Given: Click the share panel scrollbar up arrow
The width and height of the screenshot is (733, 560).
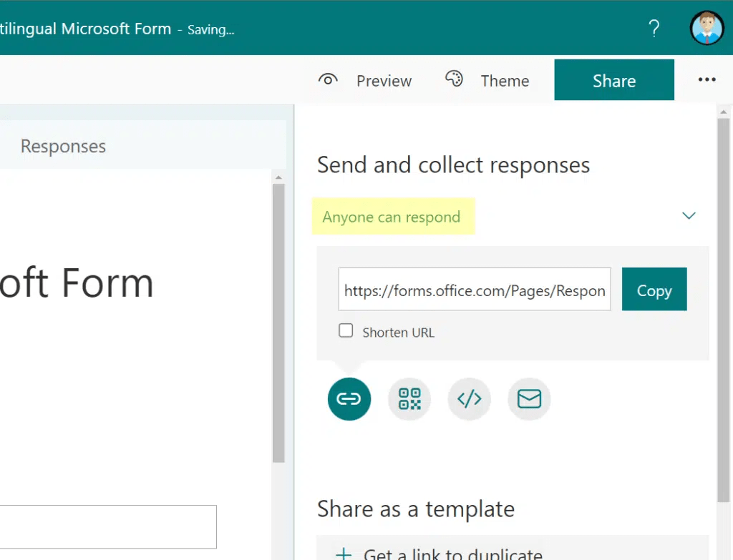Looking at the screenshot, I should pos(723,112).
